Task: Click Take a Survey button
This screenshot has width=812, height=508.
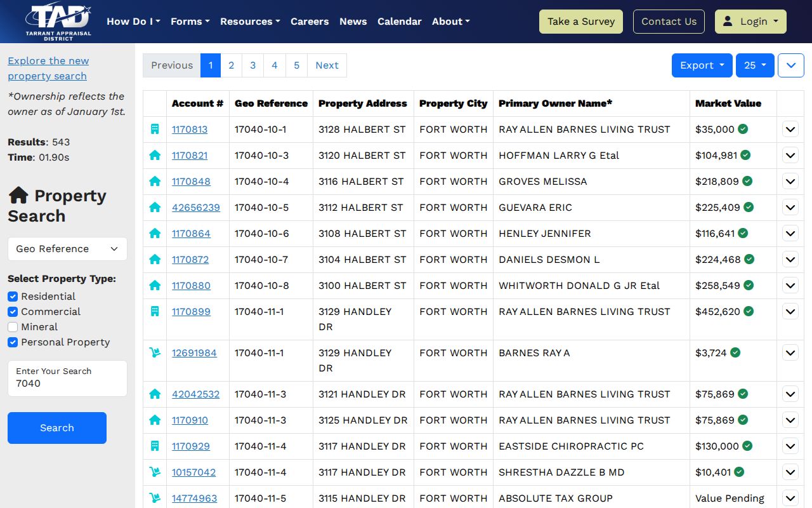Action: click(581, 22)
